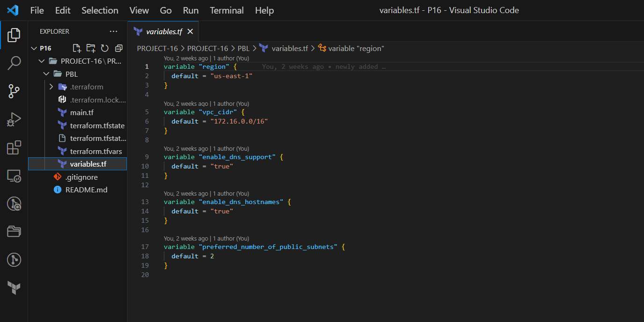Close the variables.tf tab
Screen dimensions: 644x322
[x=190, y=31]
